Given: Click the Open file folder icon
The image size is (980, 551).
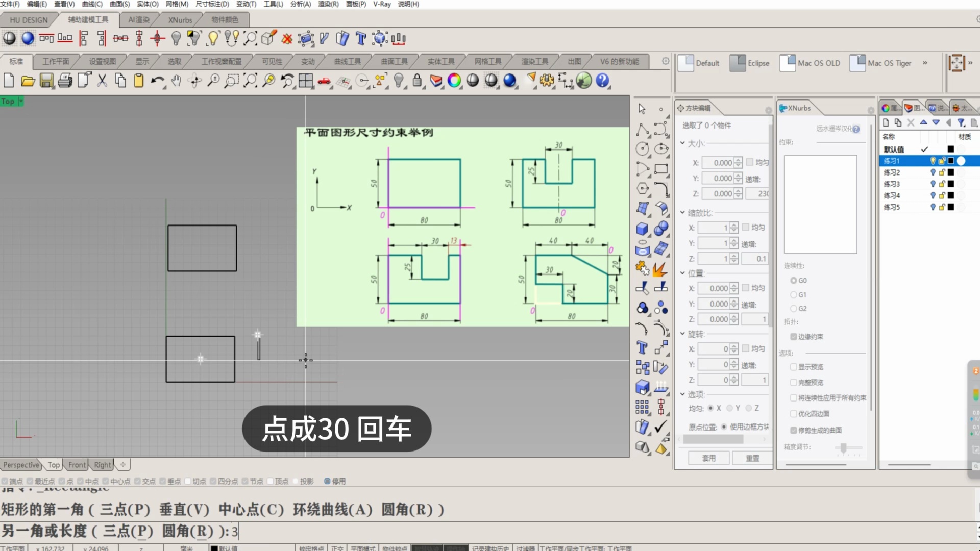Looking at the screenshot, I should pyautogui.click(x=28, y=81).
